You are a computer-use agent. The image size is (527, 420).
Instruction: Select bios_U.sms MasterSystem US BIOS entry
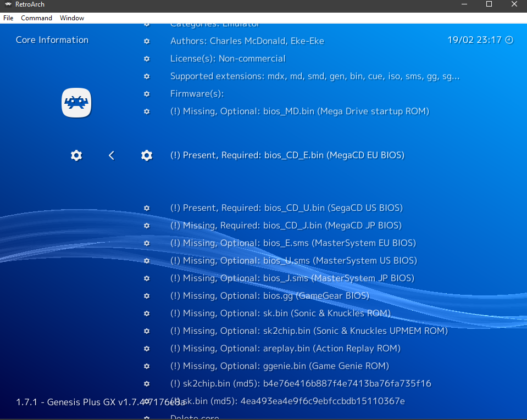pyautogui.click(x=294, y=261)
